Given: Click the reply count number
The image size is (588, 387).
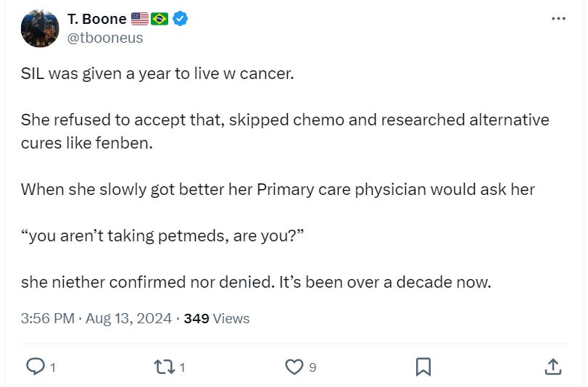Looking at the screenshot, I should pyautogui.click(x=54, y=367).
